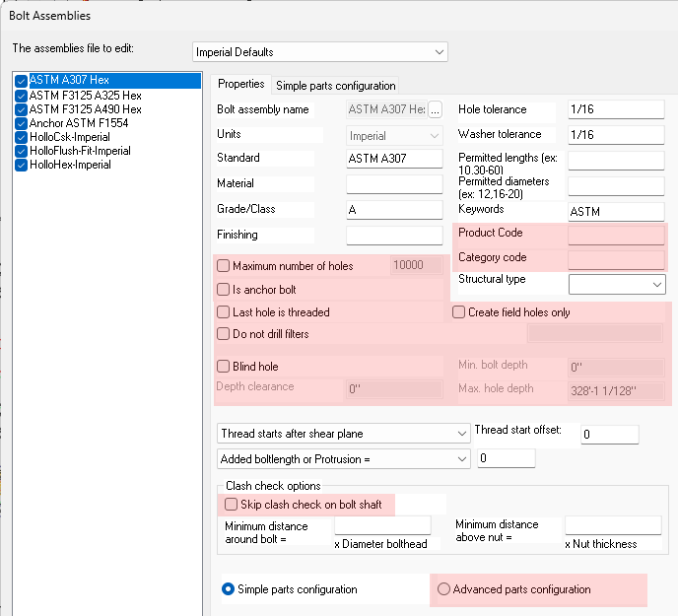This screenshot has width=678, height=616.
Task: Switch to Simple parts configuration tab
Action: pyautogui.click(x=336, y=86)
